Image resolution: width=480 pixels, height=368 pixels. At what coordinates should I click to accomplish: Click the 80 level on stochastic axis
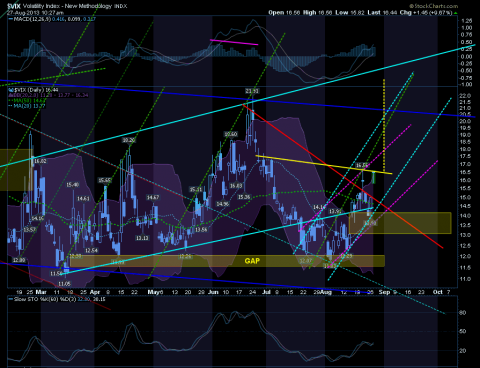pos(462,313)
